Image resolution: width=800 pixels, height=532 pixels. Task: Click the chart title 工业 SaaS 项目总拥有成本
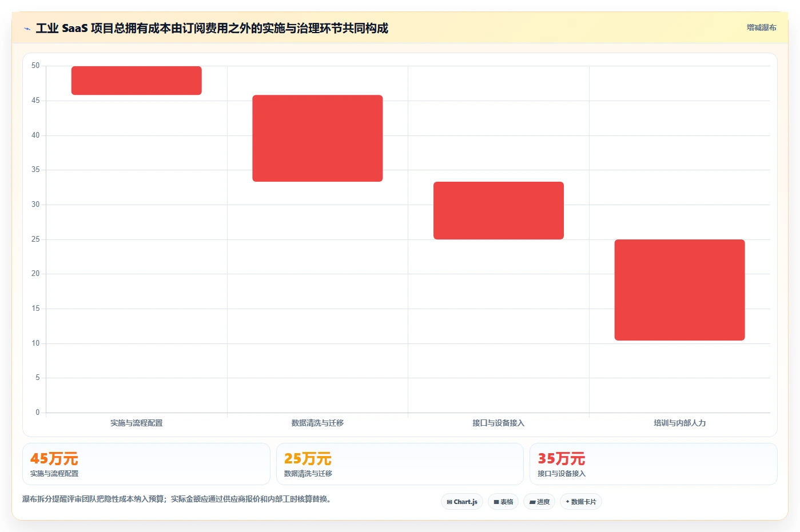tap(212, 28)
